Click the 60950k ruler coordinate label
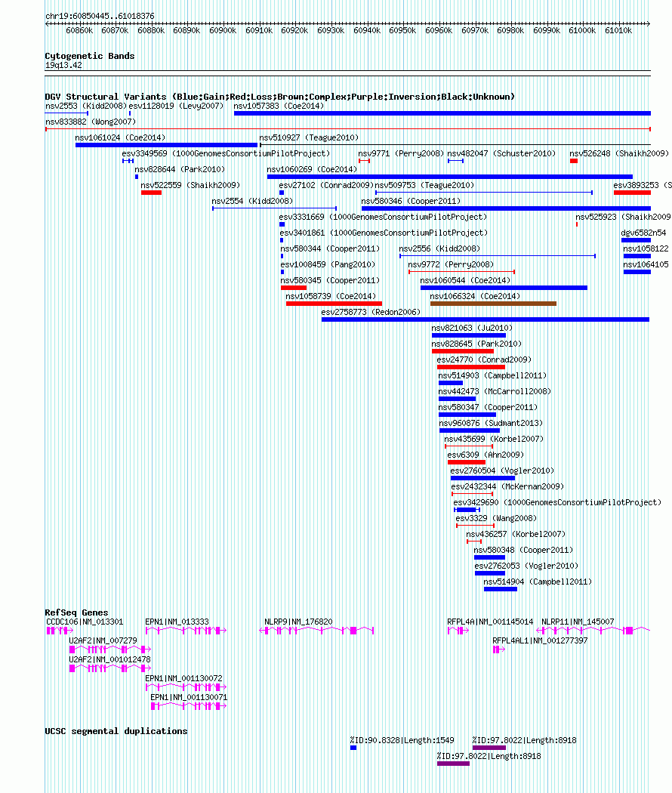672x793 pixels. point(402,30)
